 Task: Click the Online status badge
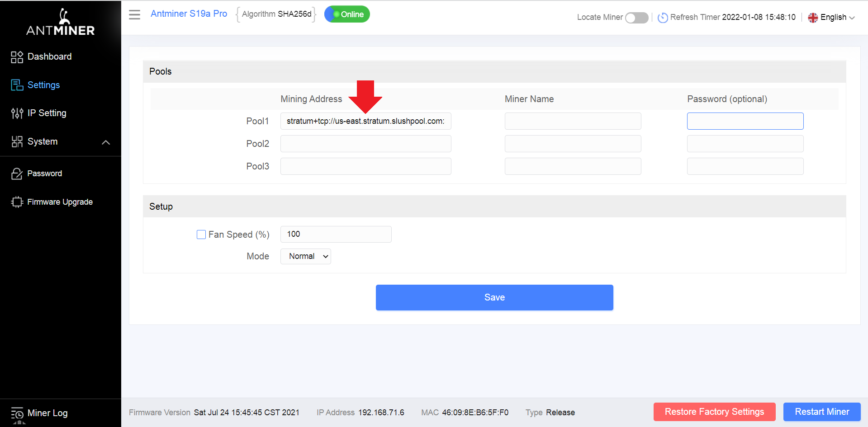coord(347,14)
